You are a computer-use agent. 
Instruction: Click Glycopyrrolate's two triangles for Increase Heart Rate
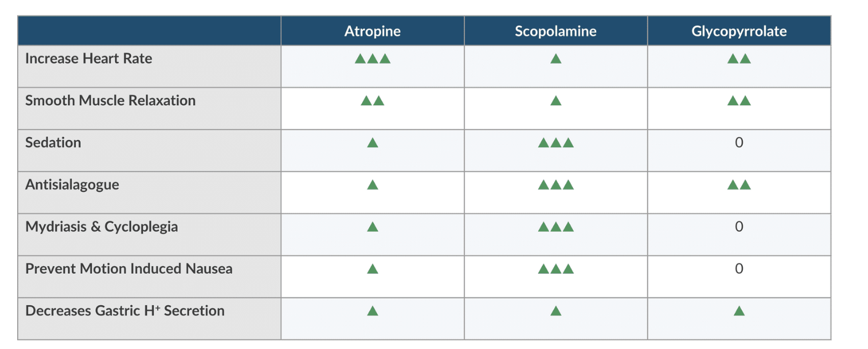point(738,59)
